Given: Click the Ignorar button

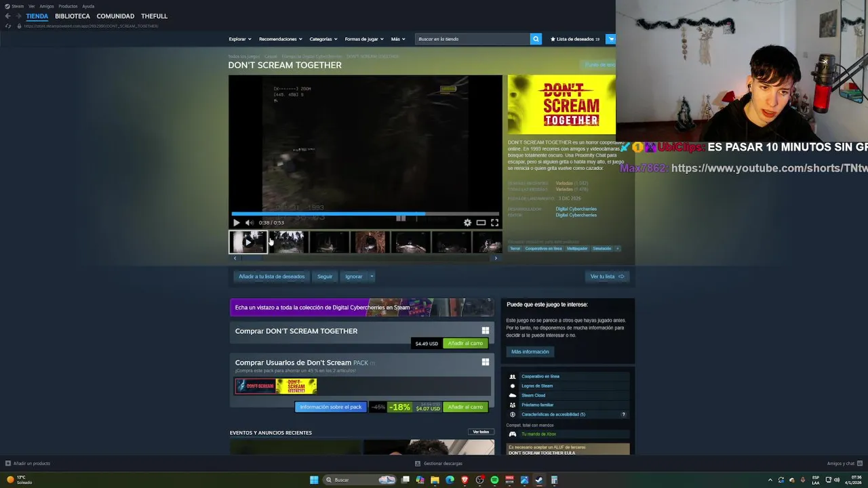Looking at the screenshot, I should (x=353, y=277).
